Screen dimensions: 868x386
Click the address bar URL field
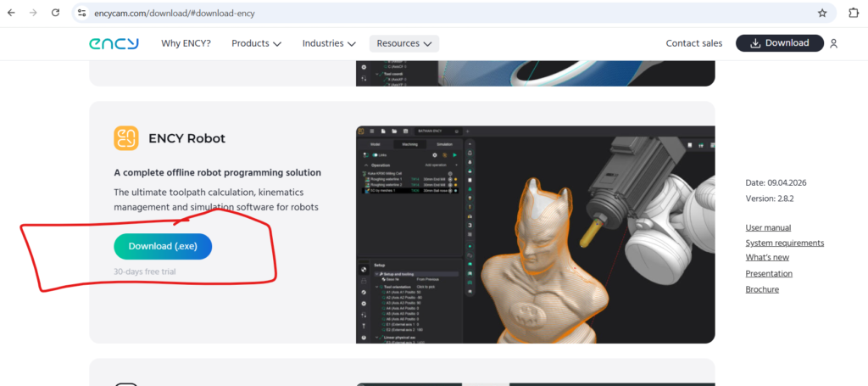coord(424,13)
